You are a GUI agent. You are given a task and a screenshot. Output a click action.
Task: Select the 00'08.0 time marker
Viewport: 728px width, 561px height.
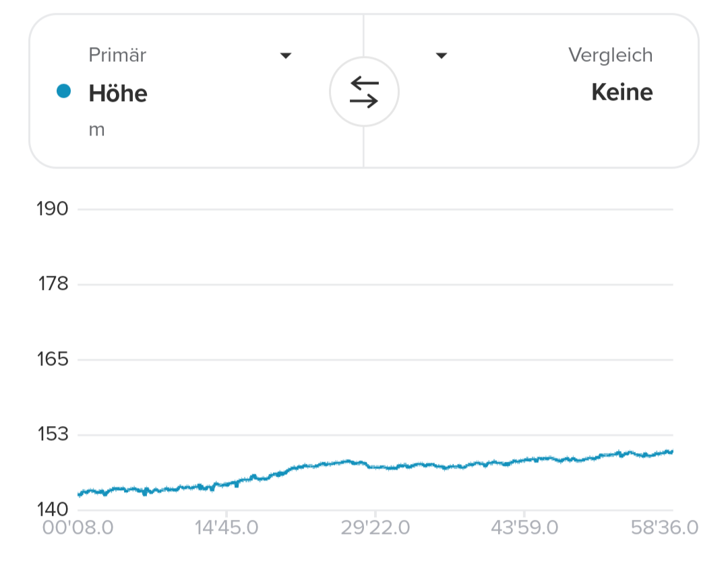tap(78, 527)
